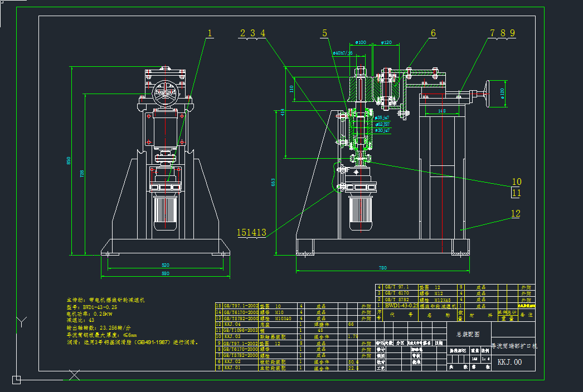The height and width of the screenshot is (392, 583).
Task: Click the 148 dimension on the right frame
Action: pos(442,111)
